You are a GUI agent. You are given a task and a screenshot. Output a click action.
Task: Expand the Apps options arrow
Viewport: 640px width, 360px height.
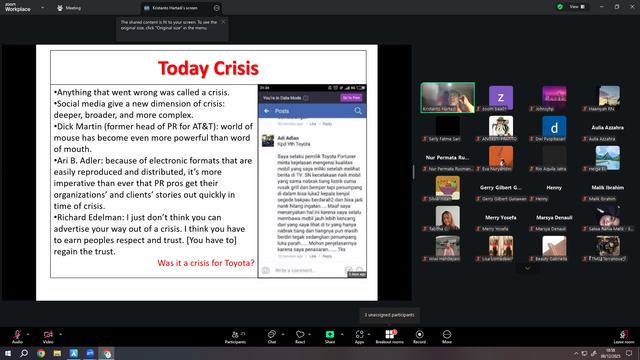[369, 334]
